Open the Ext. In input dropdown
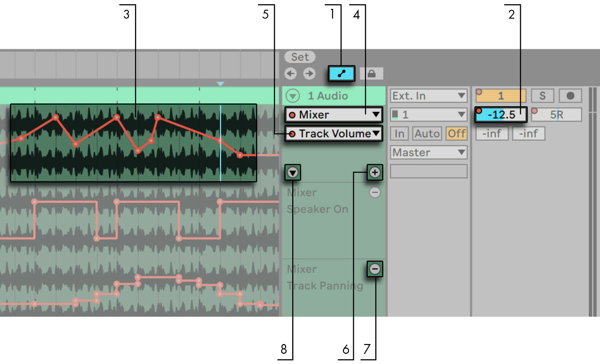Viewport: 600px width, 364px height. click(428, 95)
